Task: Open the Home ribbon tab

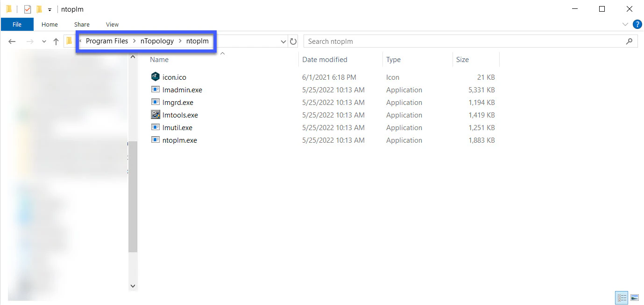Action: point(50,24)
